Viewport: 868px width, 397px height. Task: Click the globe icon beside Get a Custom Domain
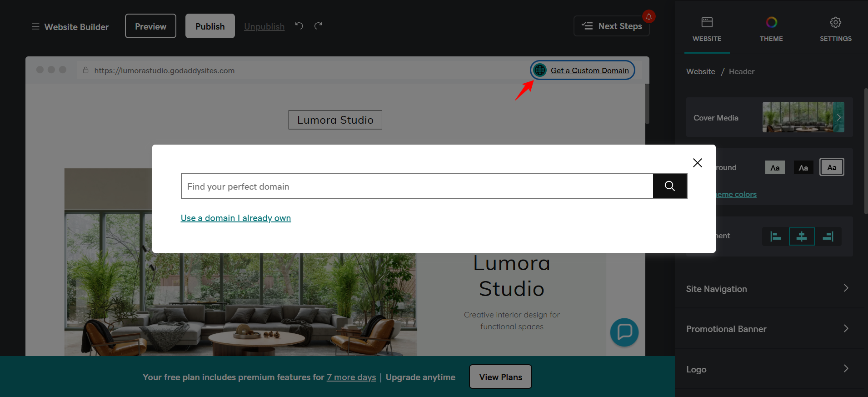(x=540, y=70)
